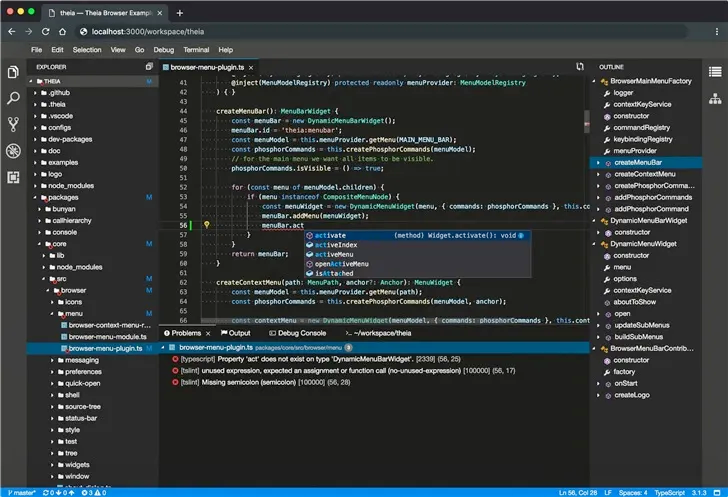Select the logger property in Outline
The height and width of the screenshot is (497, 728).
pyautogui.click(x=623, y=93)
